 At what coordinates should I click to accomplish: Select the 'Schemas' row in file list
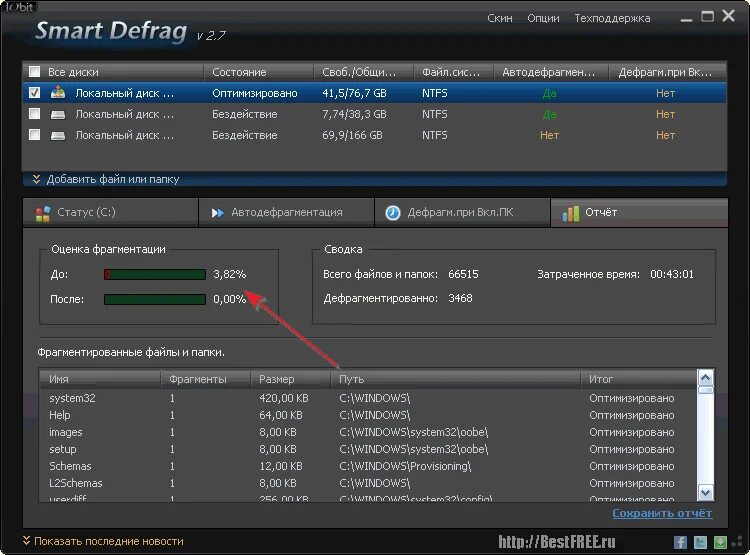368,466
